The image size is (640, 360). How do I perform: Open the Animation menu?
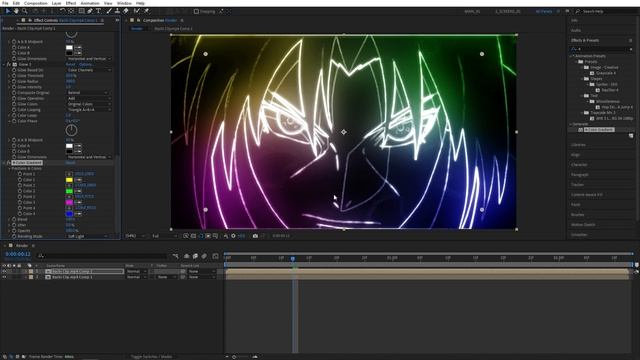click(x=90, y=3)
